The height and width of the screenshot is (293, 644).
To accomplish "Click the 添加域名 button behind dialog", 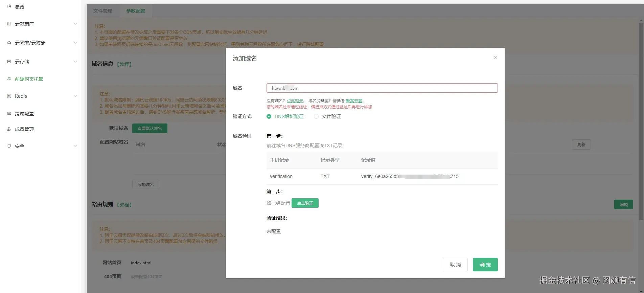I will pyautogui.click(x=146, y=184).
